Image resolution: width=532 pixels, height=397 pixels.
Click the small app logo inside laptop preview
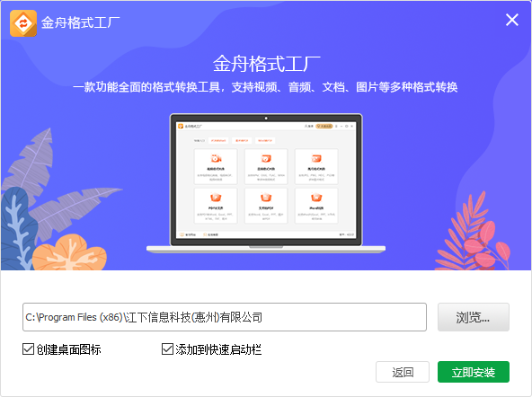click(181, 126)
